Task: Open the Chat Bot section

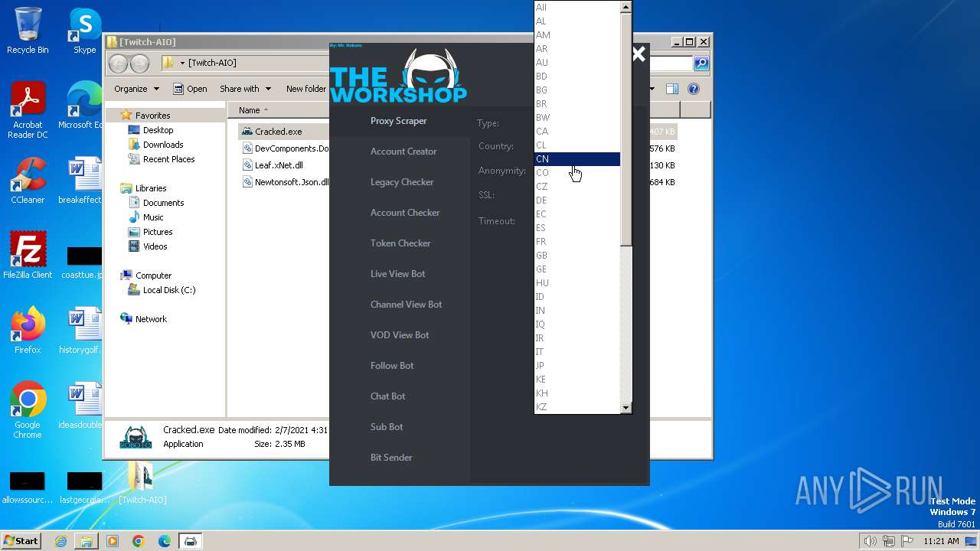Action: (399, 396)
